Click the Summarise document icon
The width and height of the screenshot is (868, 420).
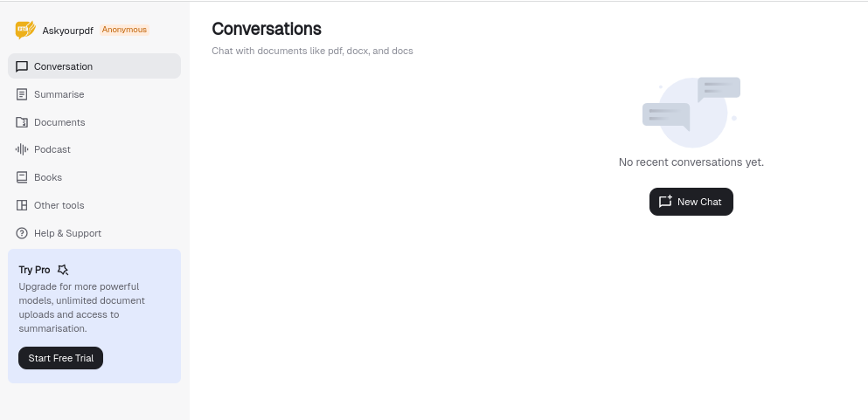coord(22,94)
